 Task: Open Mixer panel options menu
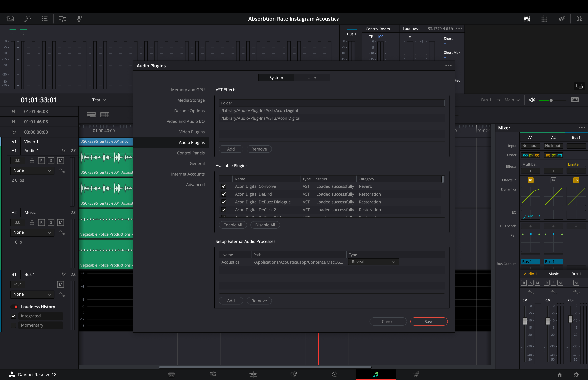(x=582, y=128)
